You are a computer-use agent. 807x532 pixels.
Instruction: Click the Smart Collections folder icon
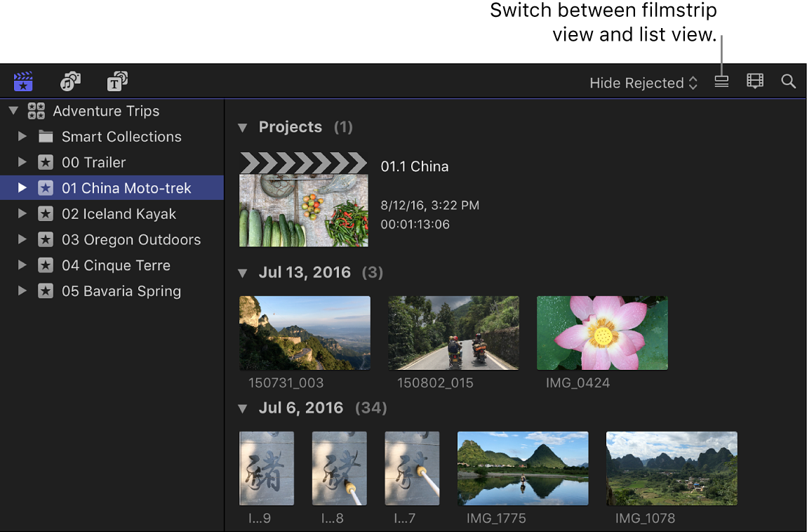pos(46,136)
